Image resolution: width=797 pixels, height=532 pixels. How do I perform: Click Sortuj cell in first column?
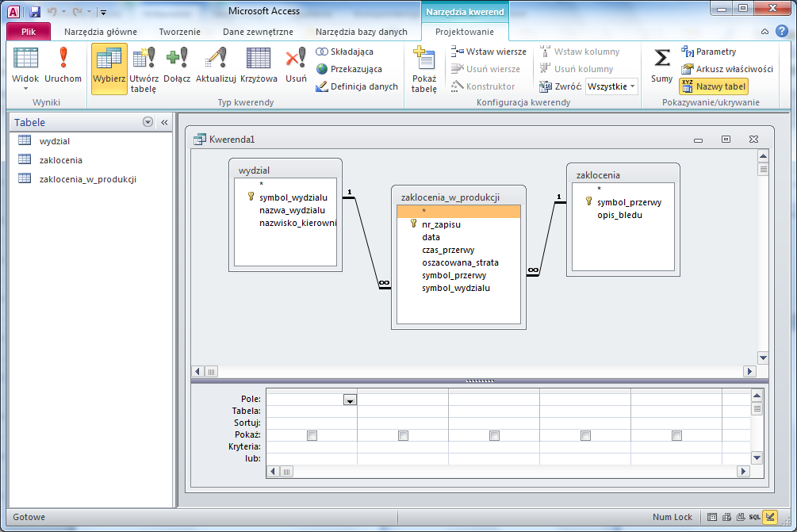tap(312, 423)
